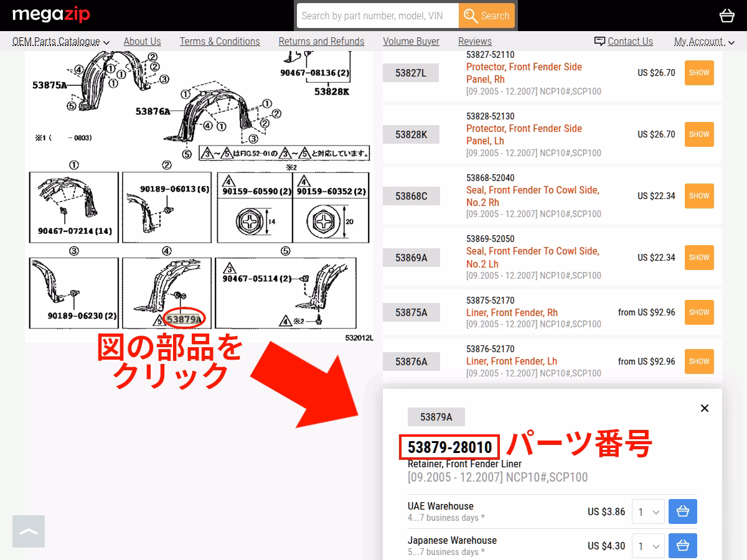
Task: Click part number 53879-28010 in popup
Action: 449,447
